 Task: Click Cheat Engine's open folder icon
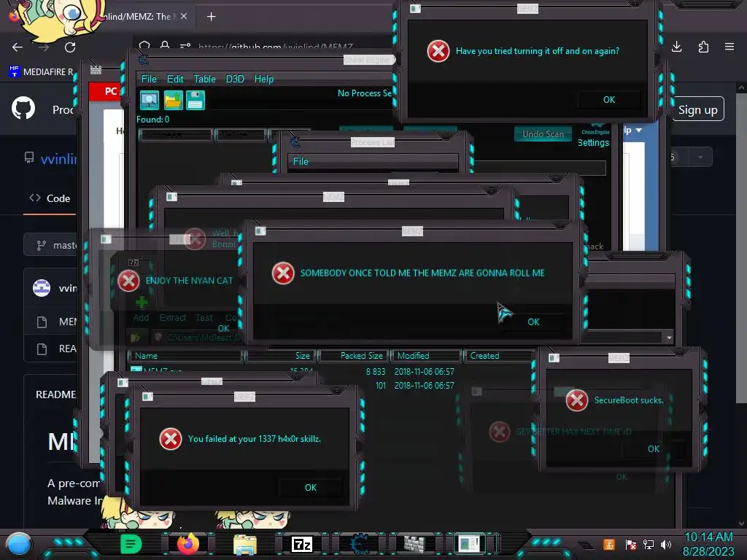[x=173, y=100]
